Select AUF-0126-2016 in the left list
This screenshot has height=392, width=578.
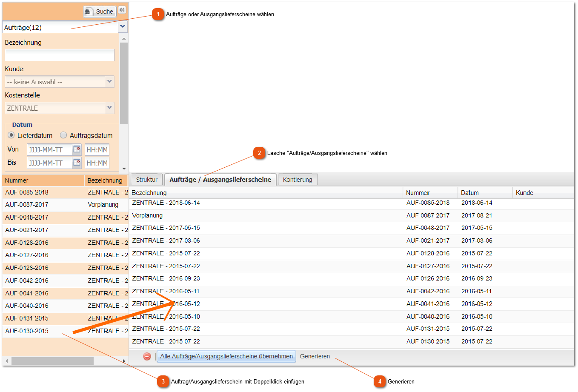[65, 268]
